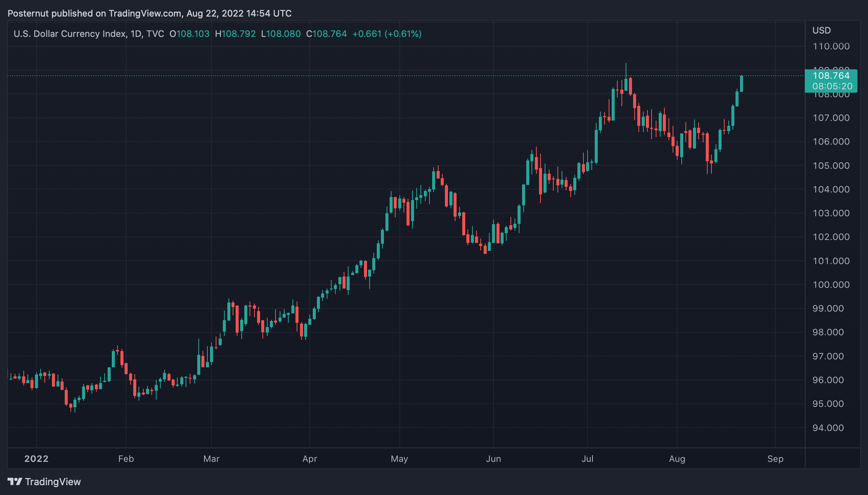Click the countdown timer 08:05:20
Screen dimensions: 868x495
click(x=832, y=86)
